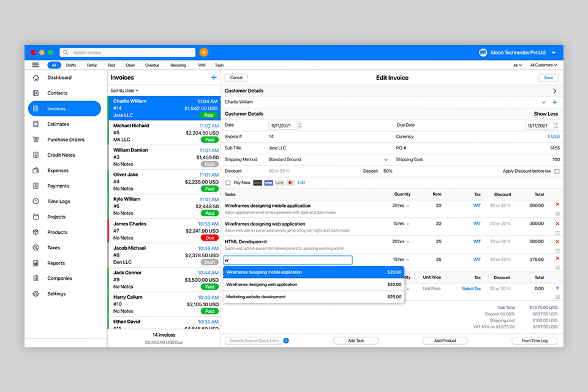The width and height of the screenshot is (588, 392).
Task: Click the barcode quick entry info icon
Action: (x=286, y=341)
